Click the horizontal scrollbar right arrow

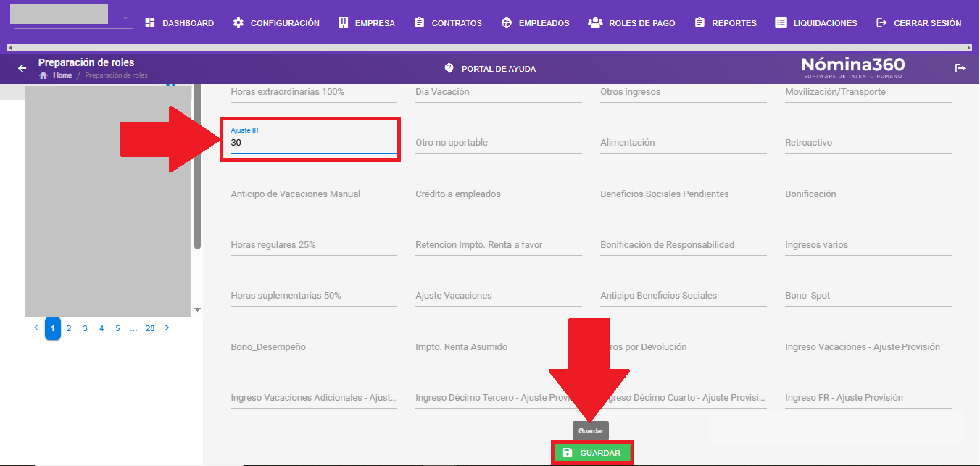click(969, 48)
